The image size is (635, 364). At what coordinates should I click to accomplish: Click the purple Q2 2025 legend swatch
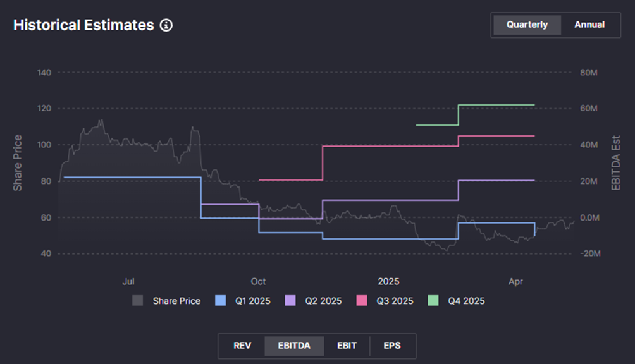tap(290, 301)
